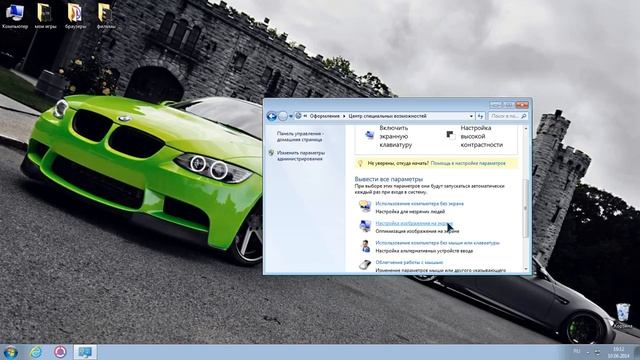
Task: Click the scrollbar up arrow
Action: coord(525,129)
